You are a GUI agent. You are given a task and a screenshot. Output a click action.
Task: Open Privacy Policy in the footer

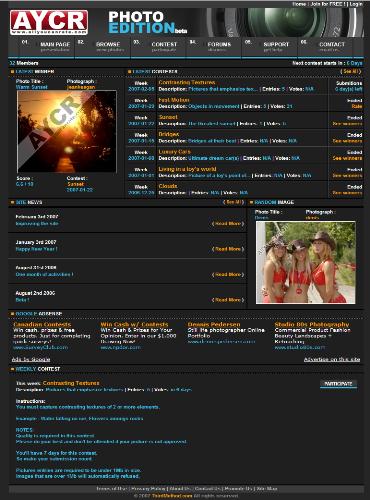147,489
